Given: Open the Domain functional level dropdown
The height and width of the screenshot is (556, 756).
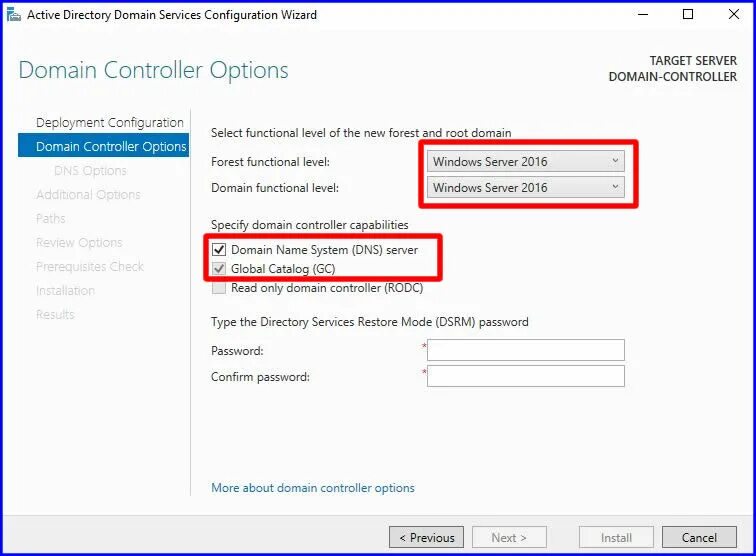Looking at the screenshot, I should pyautogui.click(x=526, y=188).
